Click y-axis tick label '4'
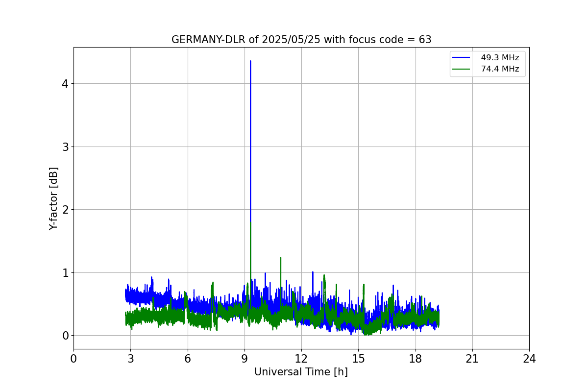 [65, 84]
